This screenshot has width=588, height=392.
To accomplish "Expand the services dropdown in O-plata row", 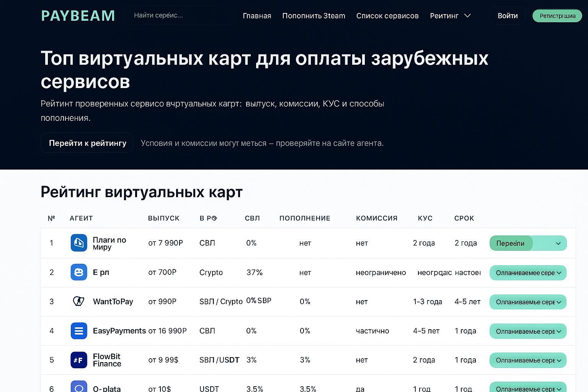I will (528, 387).
